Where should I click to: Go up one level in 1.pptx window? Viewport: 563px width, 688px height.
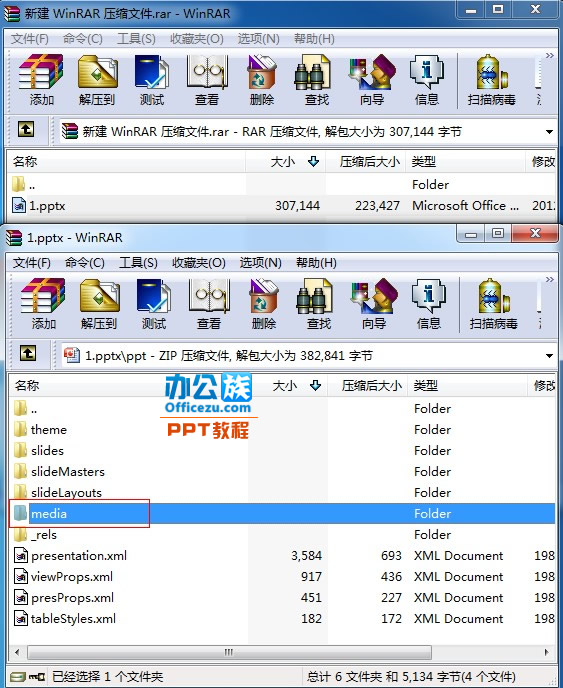click(x=28, y=353)
